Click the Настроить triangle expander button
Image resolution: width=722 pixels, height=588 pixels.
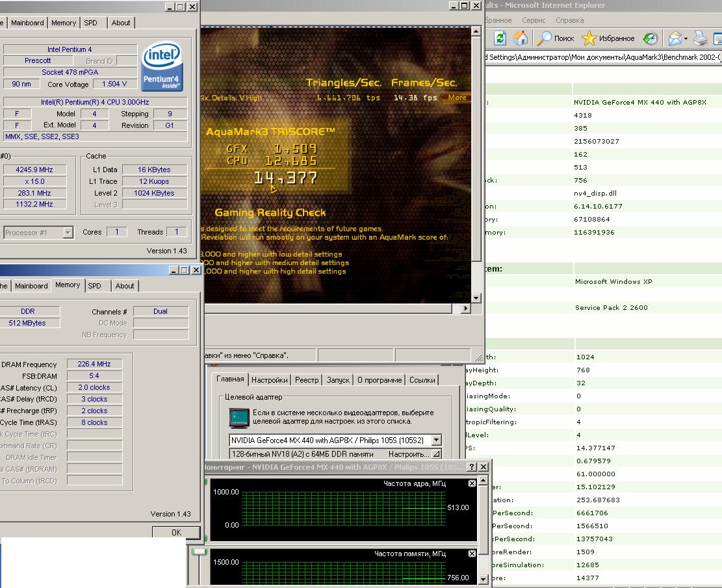pos(436,454)
